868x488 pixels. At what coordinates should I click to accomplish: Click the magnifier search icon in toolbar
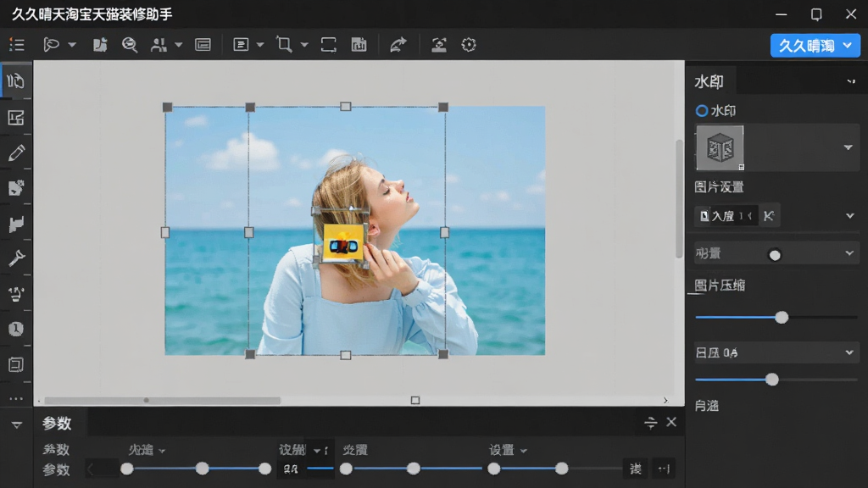tap(130, 45)
